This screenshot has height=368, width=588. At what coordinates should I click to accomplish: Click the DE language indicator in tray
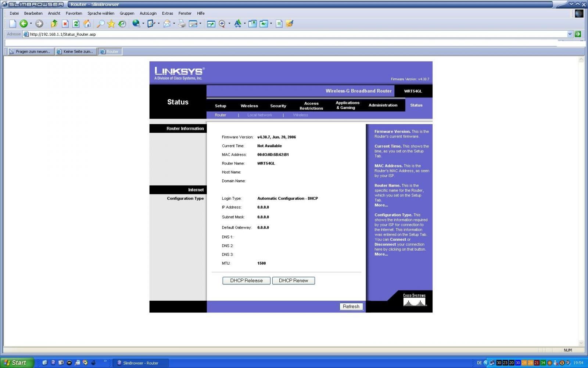[x=479, y=363]
